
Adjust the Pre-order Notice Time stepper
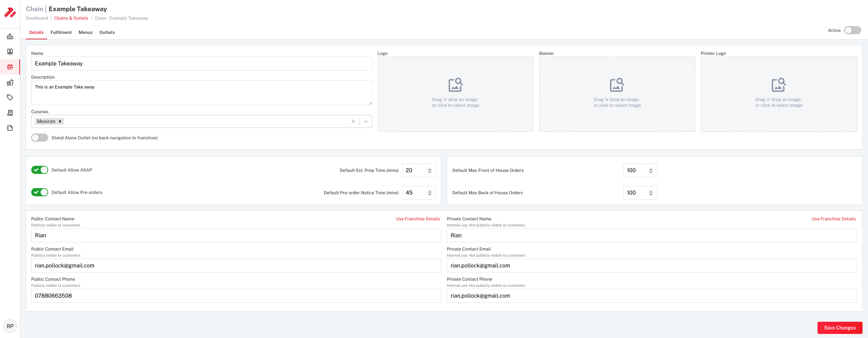pos(430,193)
